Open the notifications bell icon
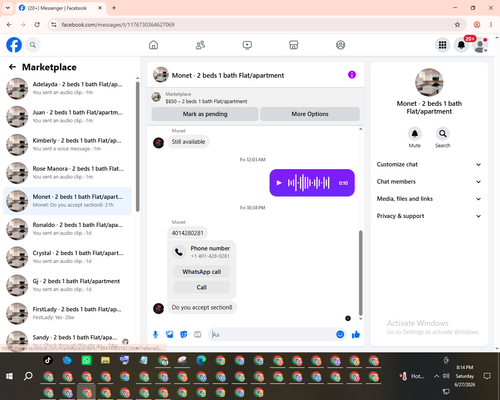The width and height of the screenshot is (500, 400). 461,45
